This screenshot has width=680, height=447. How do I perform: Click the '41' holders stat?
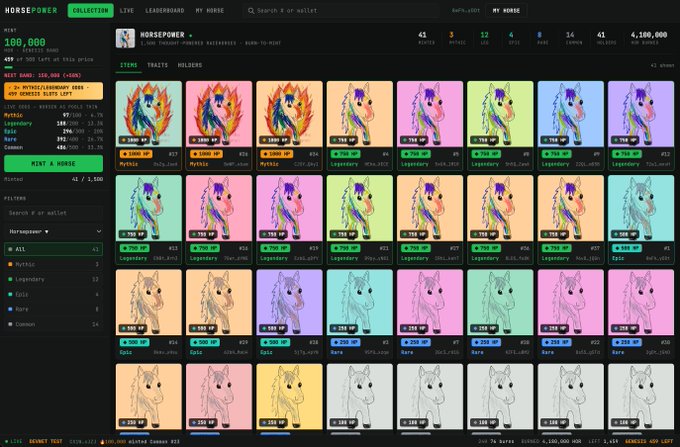[x=601, y=37]
